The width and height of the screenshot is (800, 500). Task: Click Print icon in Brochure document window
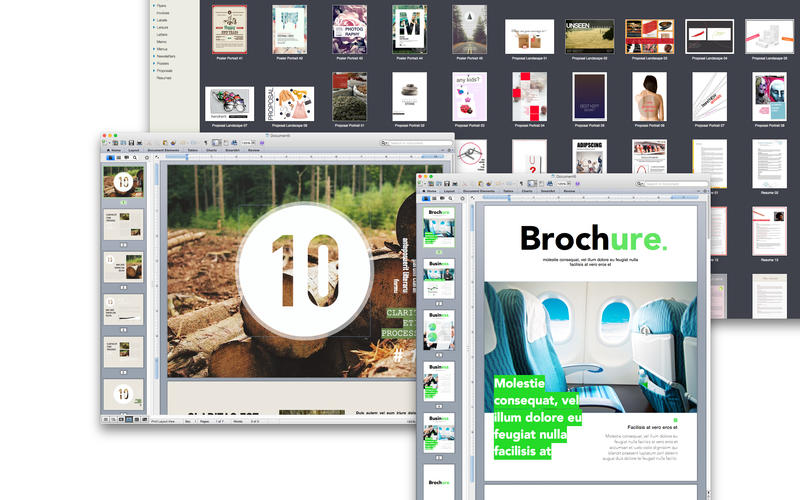455,184
